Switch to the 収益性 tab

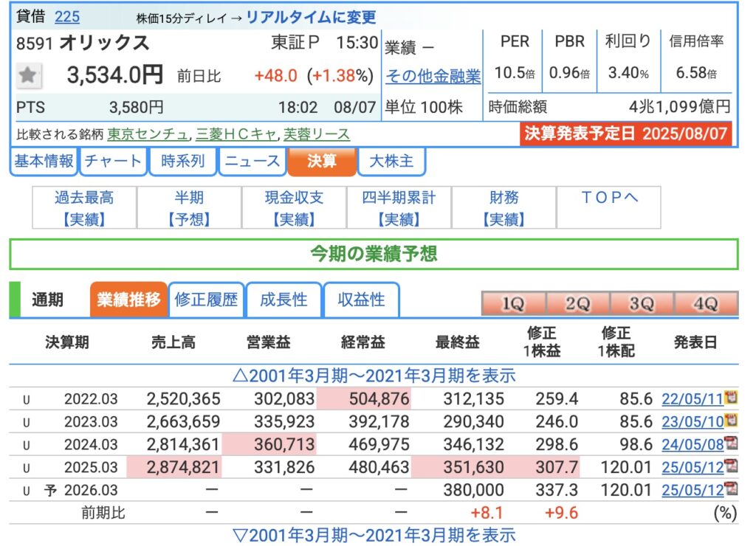(x=362, y=300)
